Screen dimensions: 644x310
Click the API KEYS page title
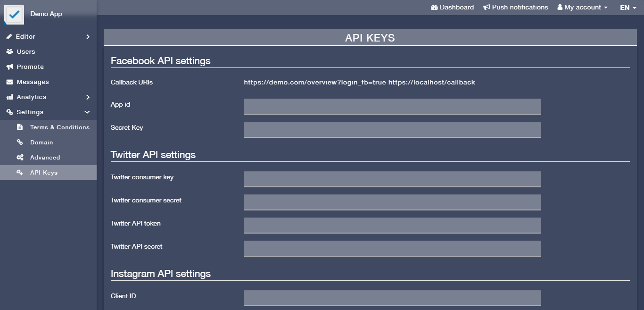370,38
